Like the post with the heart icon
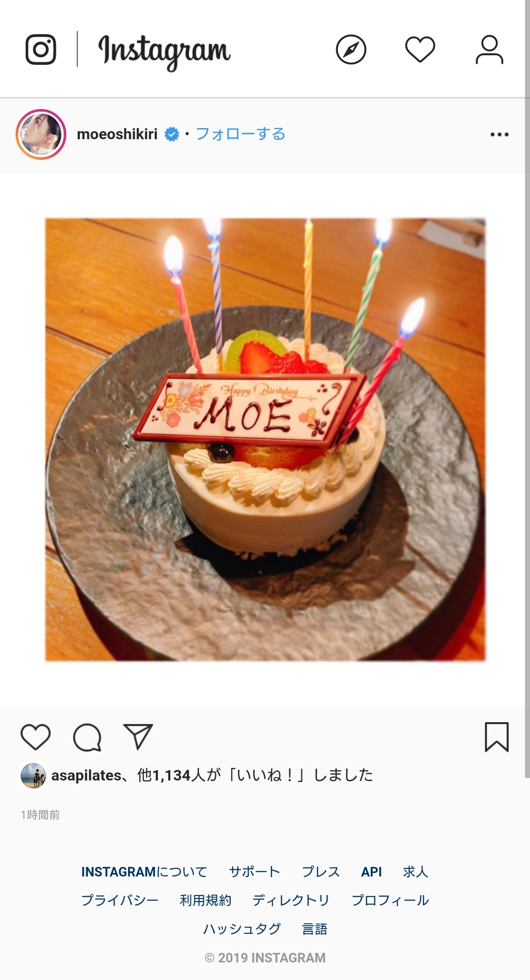530x980 pixels. click(x=36, y=737)
